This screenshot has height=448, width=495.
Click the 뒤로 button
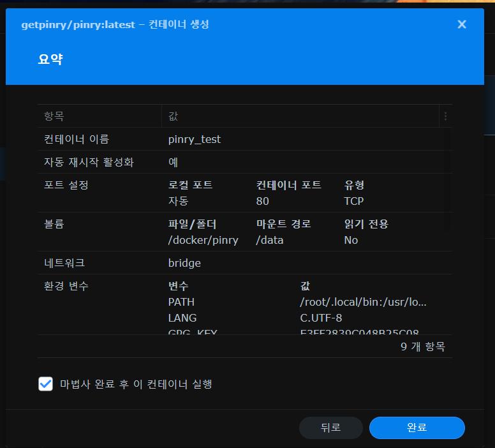point(330,428)
